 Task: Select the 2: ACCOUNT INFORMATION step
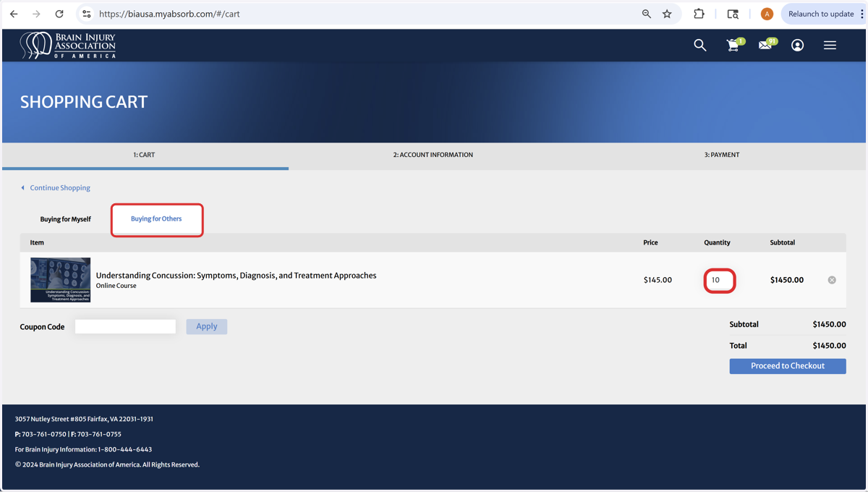pos(433,155)
